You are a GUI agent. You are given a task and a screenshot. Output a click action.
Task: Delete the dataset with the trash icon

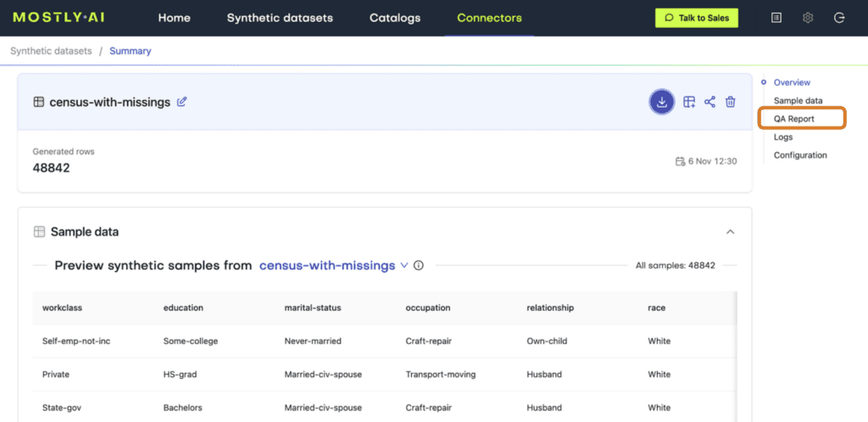coord(730,102)
